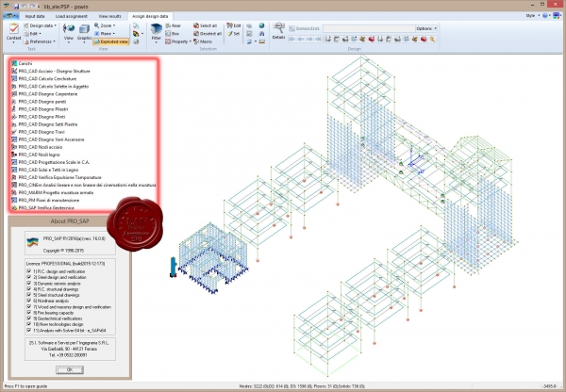Select PRO_MARM Progetto muratura armata entry

tap(52, 192)
